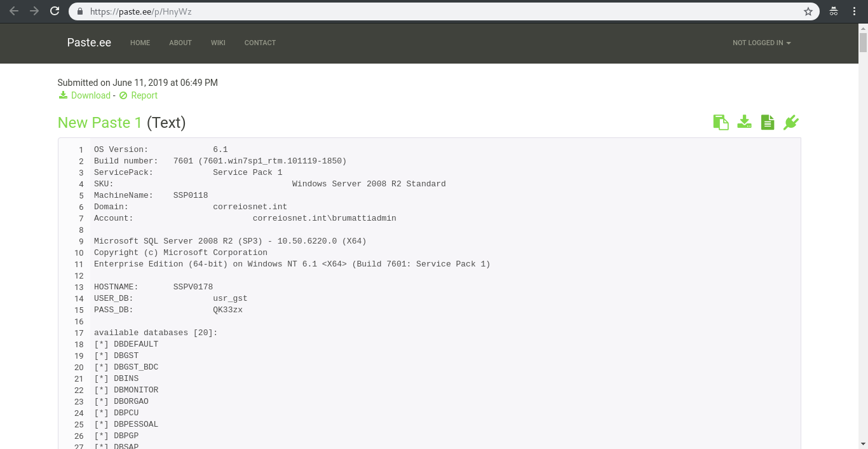Click the machine name 'SSP0118'
868x449 pixels.
191,195
